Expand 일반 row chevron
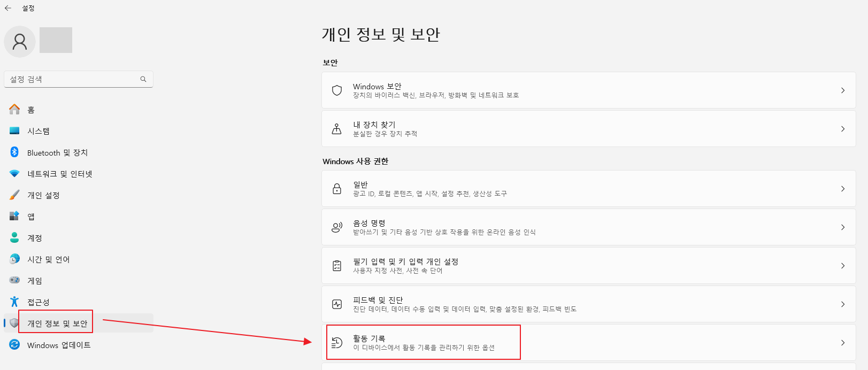Image resolution: width=868 pixels, height=370 pixels. pos(843,189)
